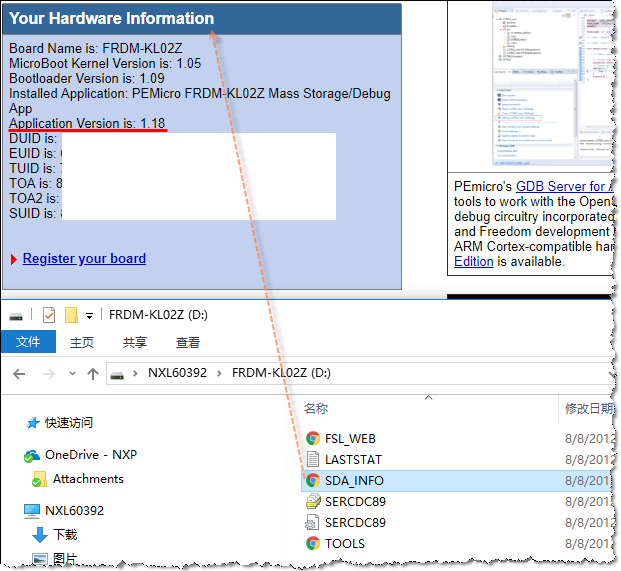Image resolution: width=621 pixels, height=571 pixels.
Task: Open recent locations dropdown chevron
Action: pos(72,373)
